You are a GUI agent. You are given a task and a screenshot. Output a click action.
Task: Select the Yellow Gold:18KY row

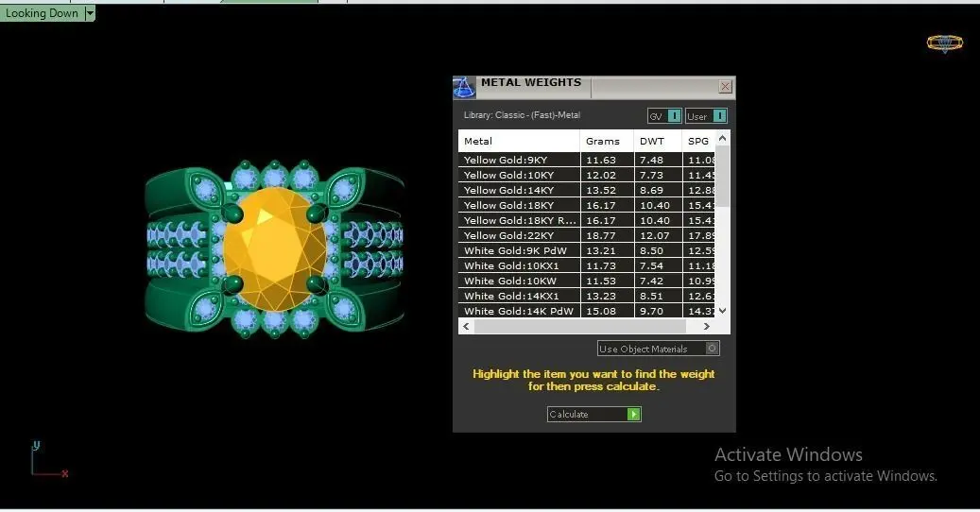586,205
